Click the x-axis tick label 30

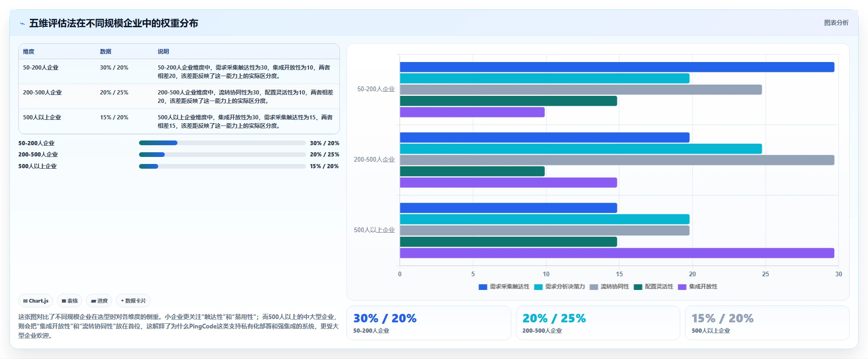[838, 274]
